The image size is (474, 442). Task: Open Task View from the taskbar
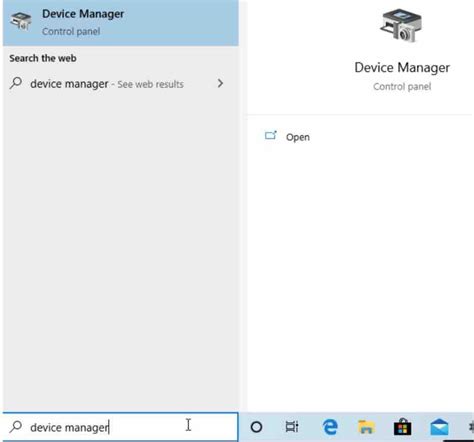292,427
